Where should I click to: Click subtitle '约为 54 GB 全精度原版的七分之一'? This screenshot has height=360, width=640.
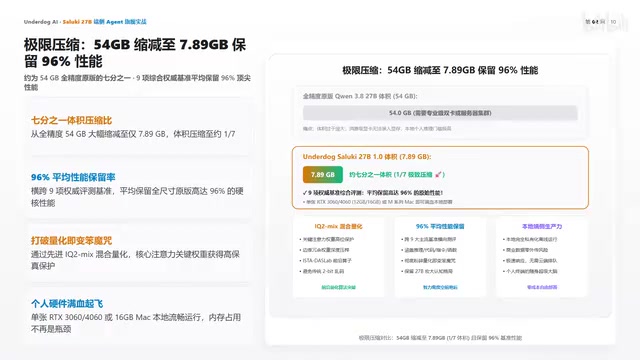click(x=77, y=78)
